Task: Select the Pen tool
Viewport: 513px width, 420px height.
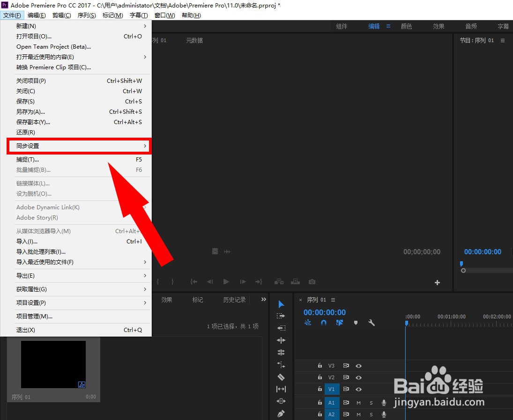Action: pos(281,413)
